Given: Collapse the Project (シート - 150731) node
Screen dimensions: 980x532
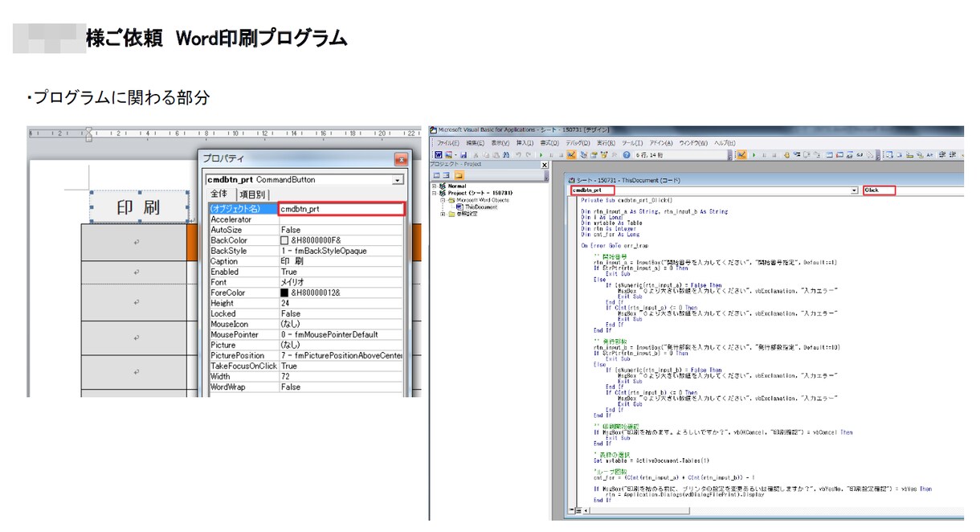Looking at the screenshot, I should coord(434,193).
